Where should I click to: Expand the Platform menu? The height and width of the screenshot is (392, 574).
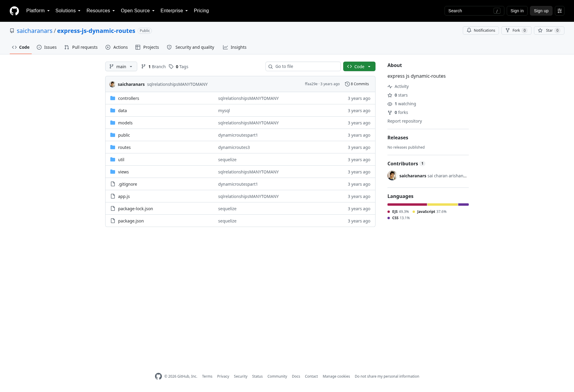pos(38,11)
